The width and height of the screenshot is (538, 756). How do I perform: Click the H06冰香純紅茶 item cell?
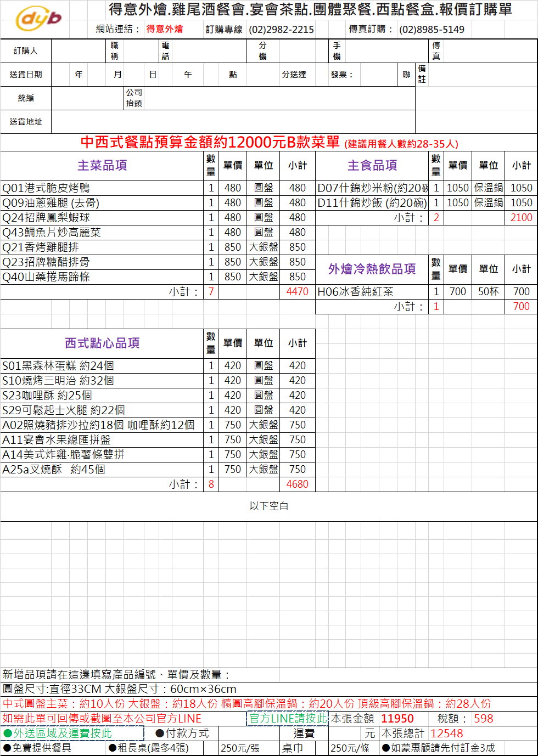click(x=372, y=292)
